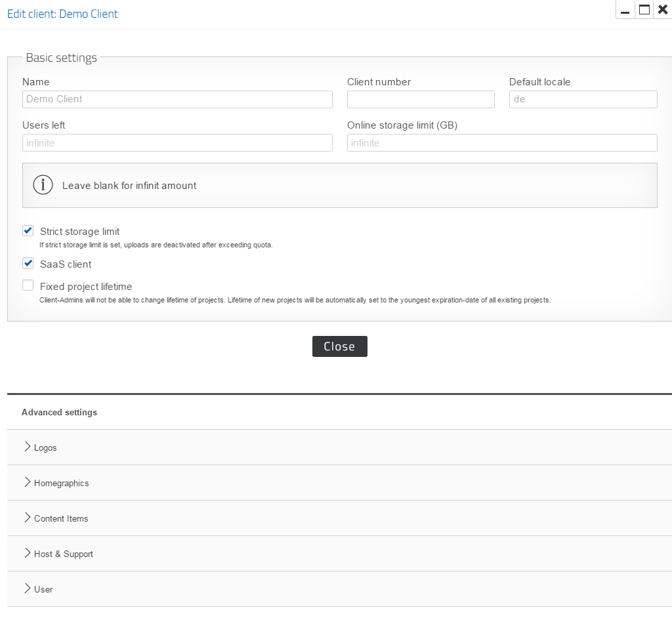Uncheck the SaaS client checkbox

(28, 264)
